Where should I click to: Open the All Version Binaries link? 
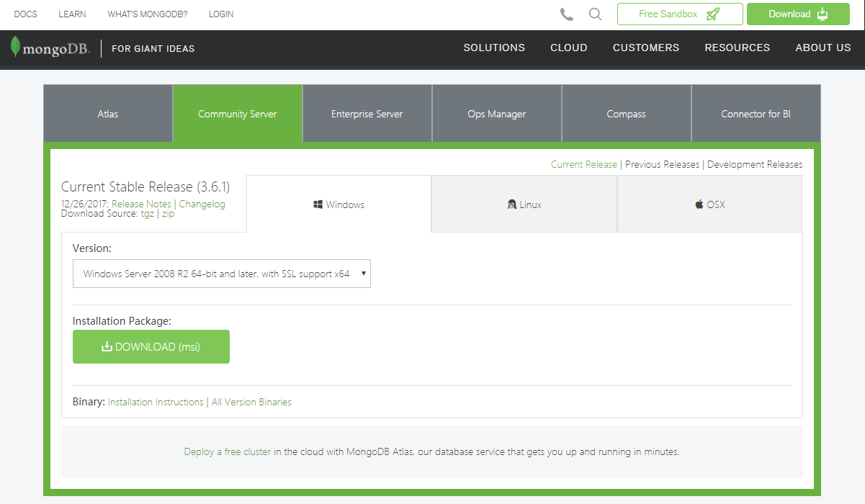click(251, 402)
